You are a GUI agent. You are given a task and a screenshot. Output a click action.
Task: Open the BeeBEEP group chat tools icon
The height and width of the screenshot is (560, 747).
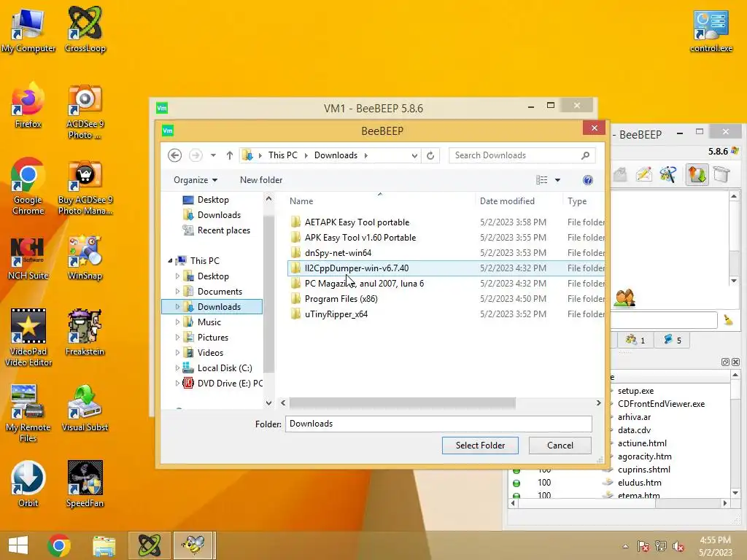point(668,174)
